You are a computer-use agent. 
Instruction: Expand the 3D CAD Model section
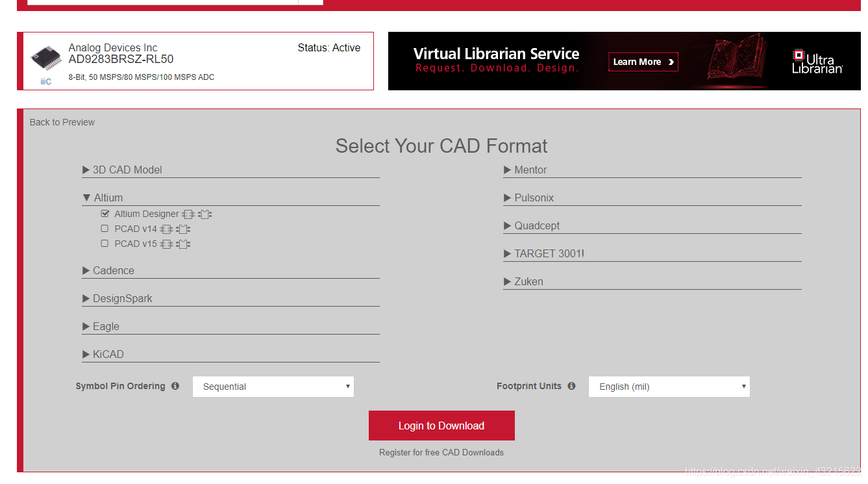(x=230, y=170)
